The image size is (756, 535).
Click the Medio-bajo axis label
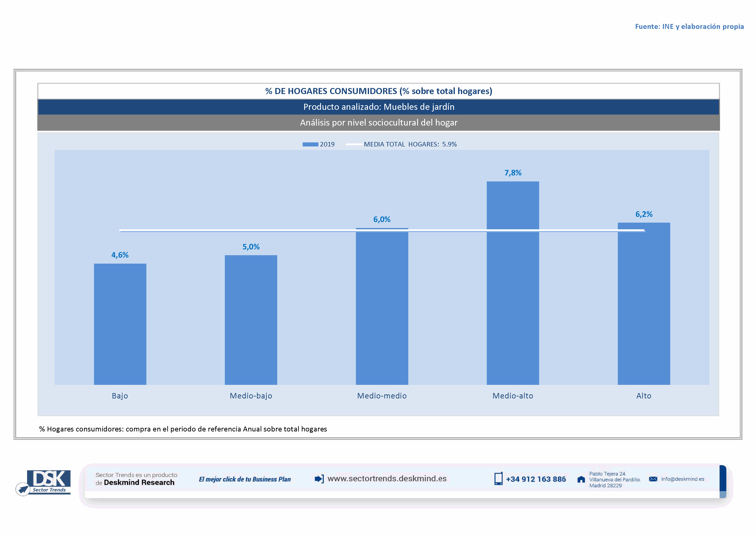[x=251, y=396]
